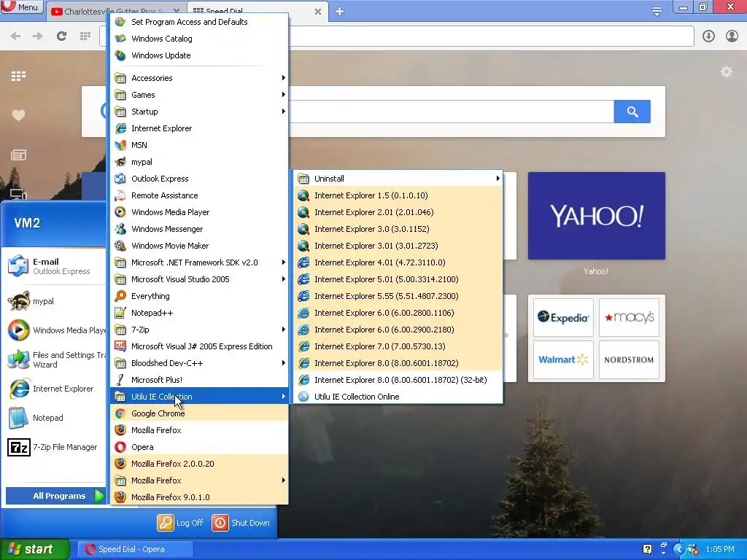The width and height of the screenshot is (747, 560).
Task: Open Windows Catalog
Action: [x=199, y=39]
